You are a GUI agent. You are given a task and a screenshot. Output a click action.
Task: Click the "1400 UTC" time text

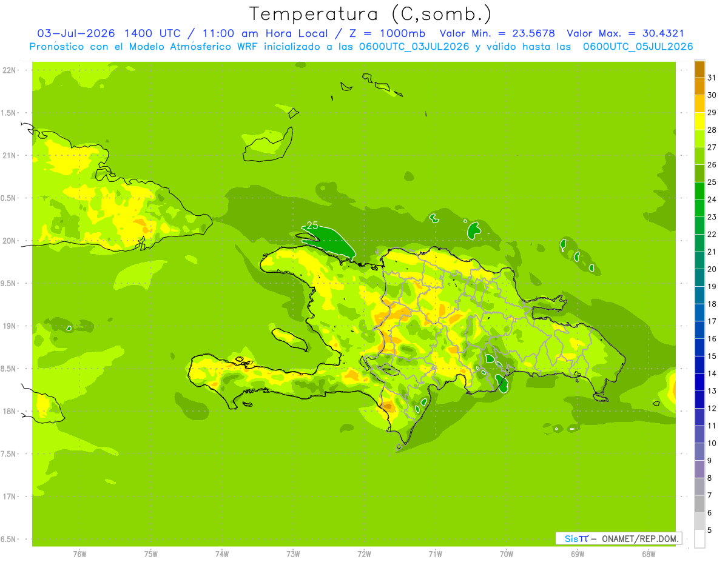pos(152,33)
